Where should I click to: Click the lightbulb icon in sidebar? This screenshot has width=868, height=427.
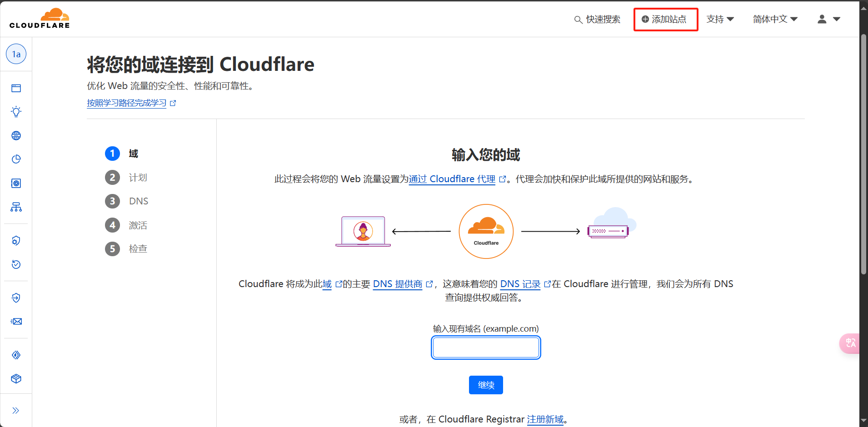click(16, 112)
